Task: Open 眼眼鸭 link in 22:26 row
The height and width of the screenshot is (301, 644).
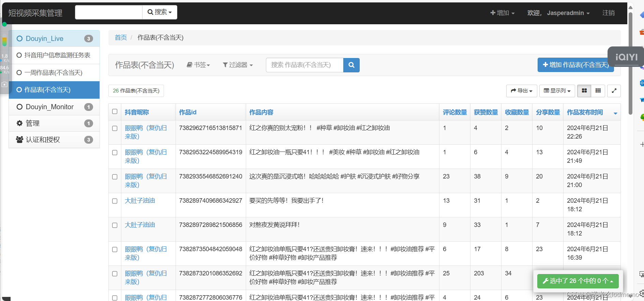Action: [x=146, y=132]
